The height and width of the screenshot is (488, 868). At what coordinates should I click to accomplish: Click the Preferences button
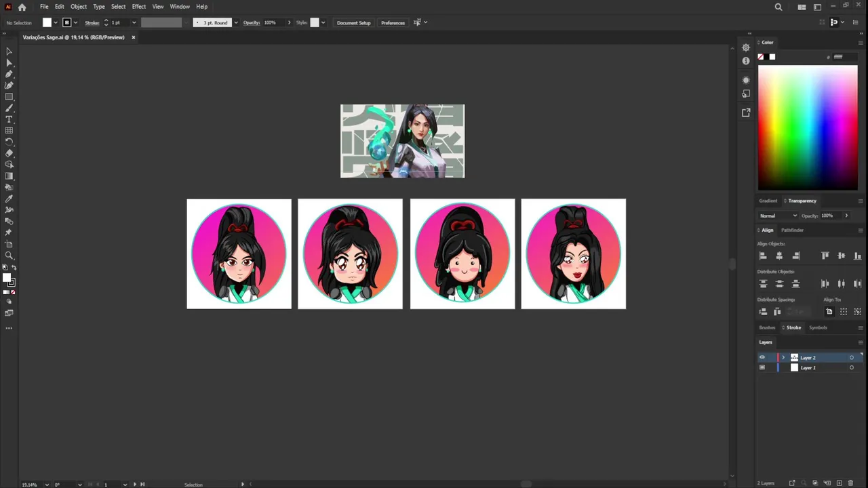click(393, 22)
